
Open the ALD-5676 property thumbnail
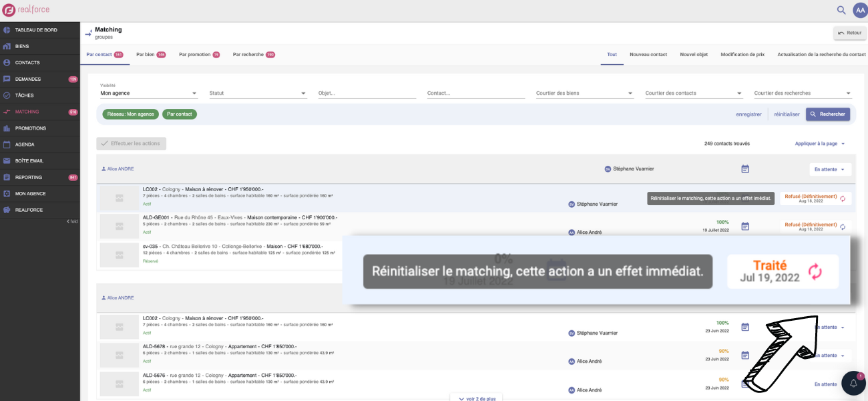120,384
